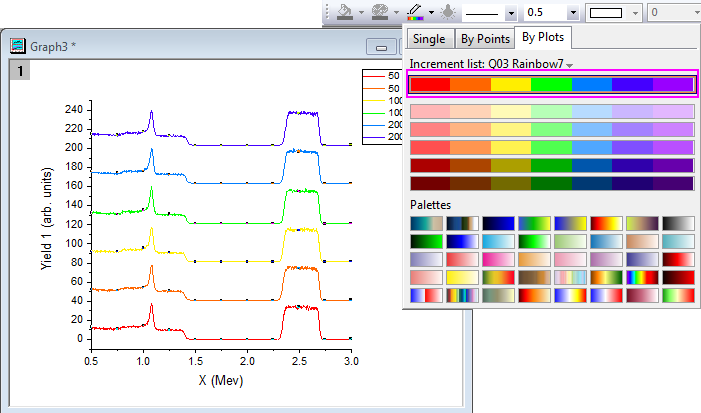The height and width of the screenshot is (413, 701).
Task: Switch to the By Points tab
Action: (483, 39)
